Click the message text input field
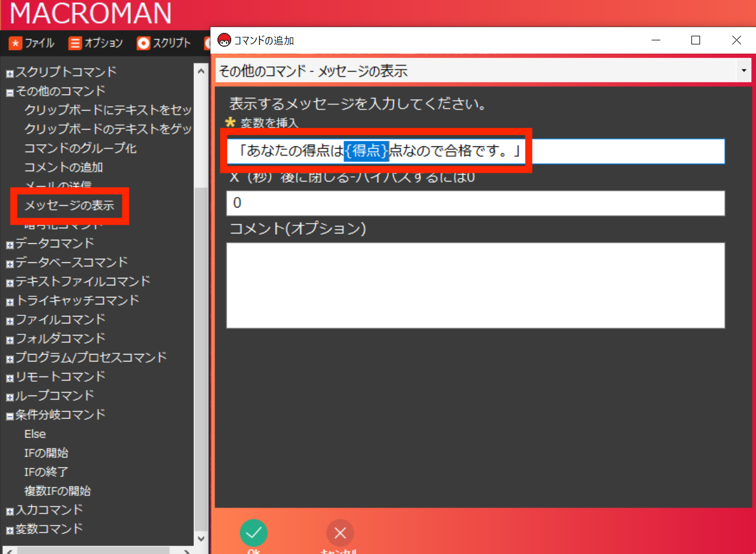The height and width of the screenshot is (554, 756). 476,151
